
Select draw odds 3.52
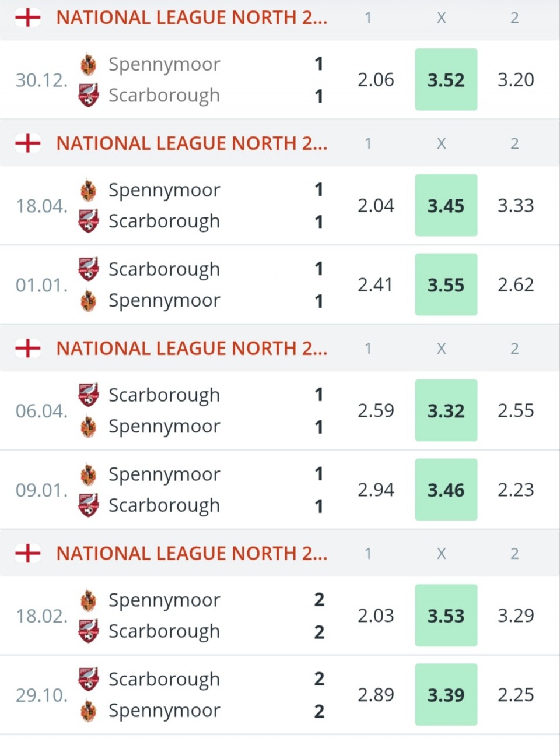(x=446, y=80)
